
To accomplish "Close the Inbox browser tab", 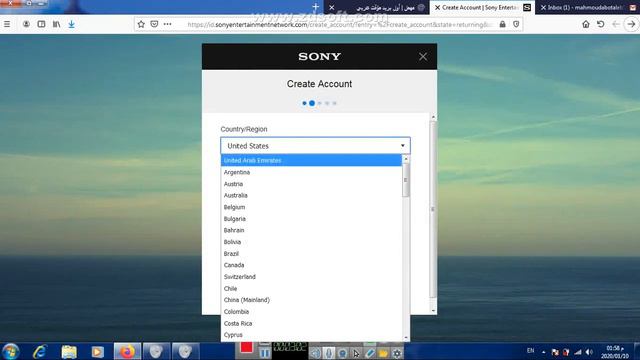I will coord(543,7).
